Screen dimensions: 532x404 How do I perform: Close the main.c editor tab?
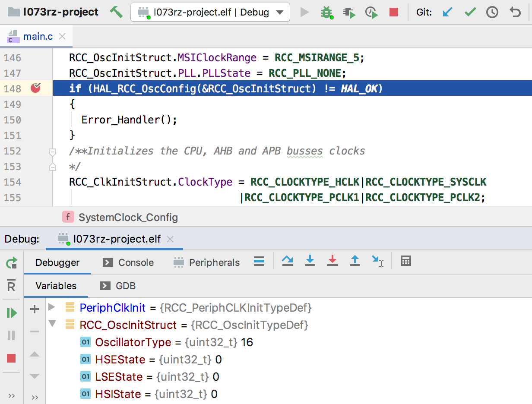[62, 36]
